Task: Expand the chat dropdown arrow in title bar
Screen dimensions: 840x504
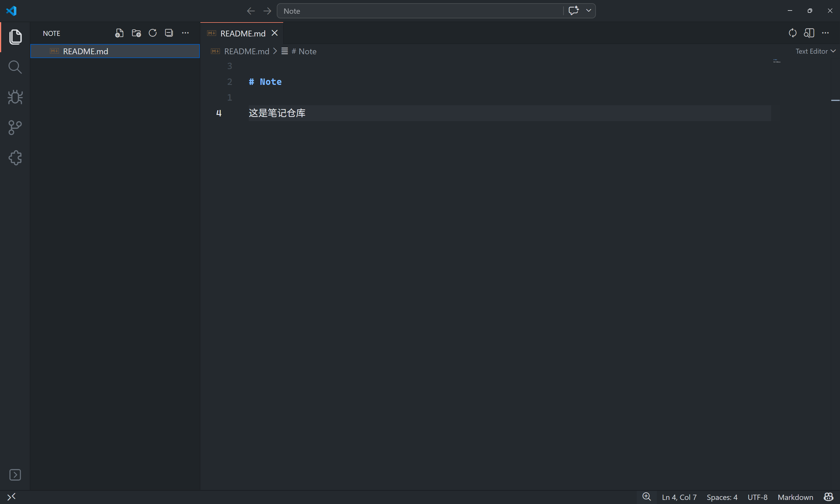Action: [589, 10]
